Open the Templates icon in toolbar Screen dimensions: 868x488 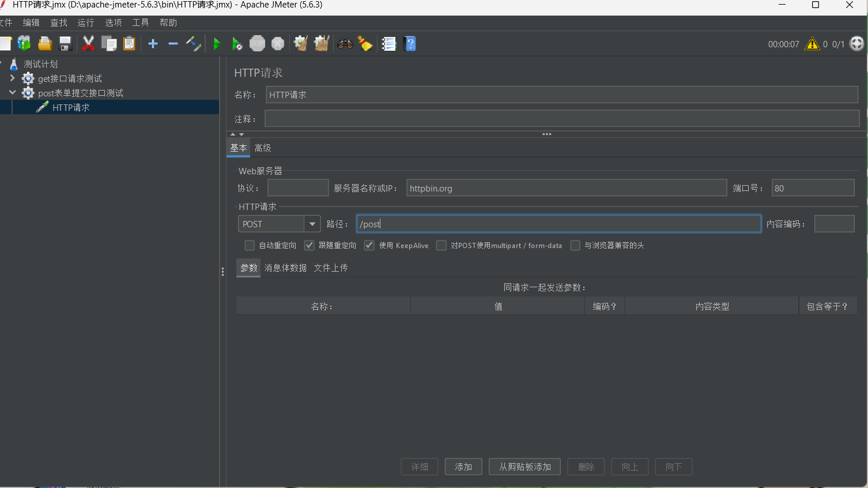[x=24, y=44]
